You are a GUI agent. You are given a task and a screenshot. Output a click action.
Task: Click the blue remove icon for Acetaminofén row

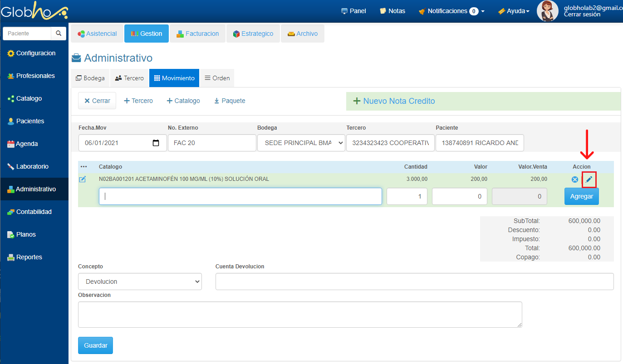[575, 180]
